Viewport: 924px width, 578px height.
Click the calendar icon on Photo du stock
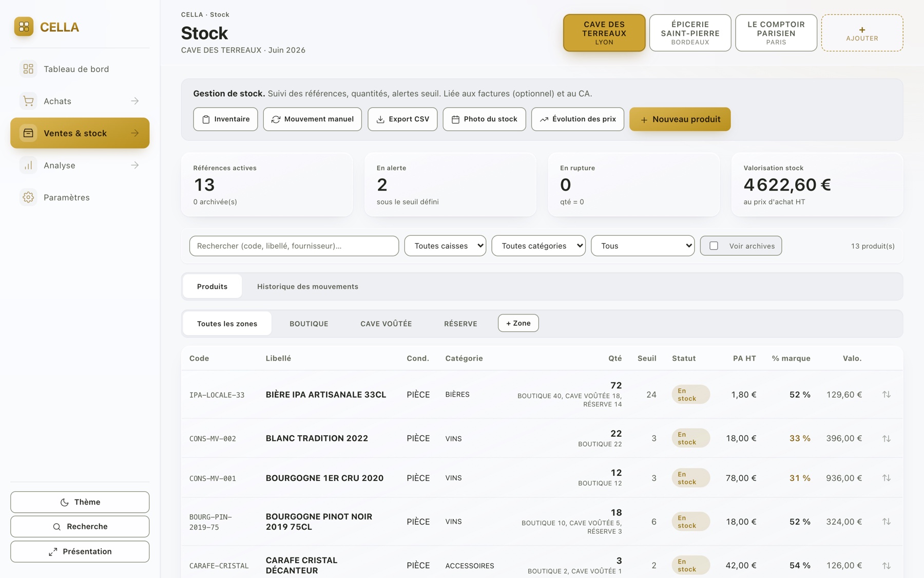click(x=455, y=119)
